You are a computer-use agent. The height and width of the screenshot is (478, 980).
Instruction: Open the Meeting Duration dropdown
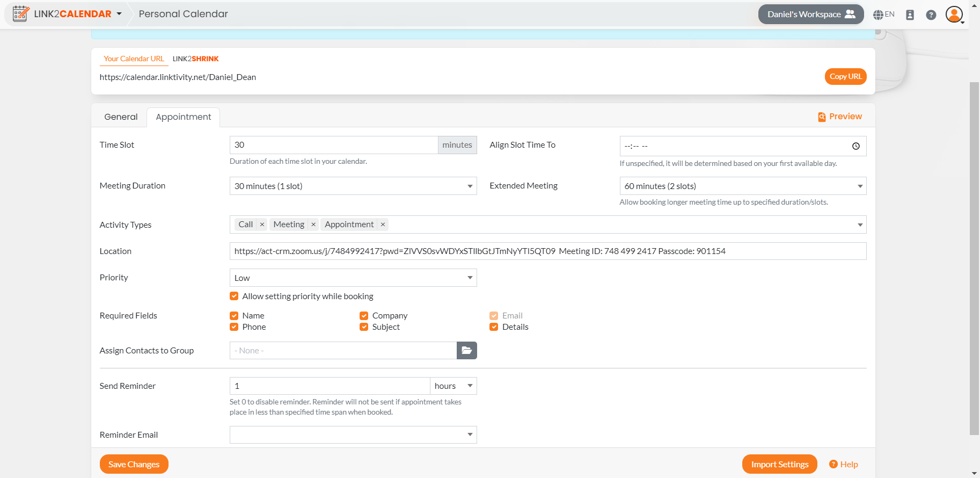click(353, 186)
